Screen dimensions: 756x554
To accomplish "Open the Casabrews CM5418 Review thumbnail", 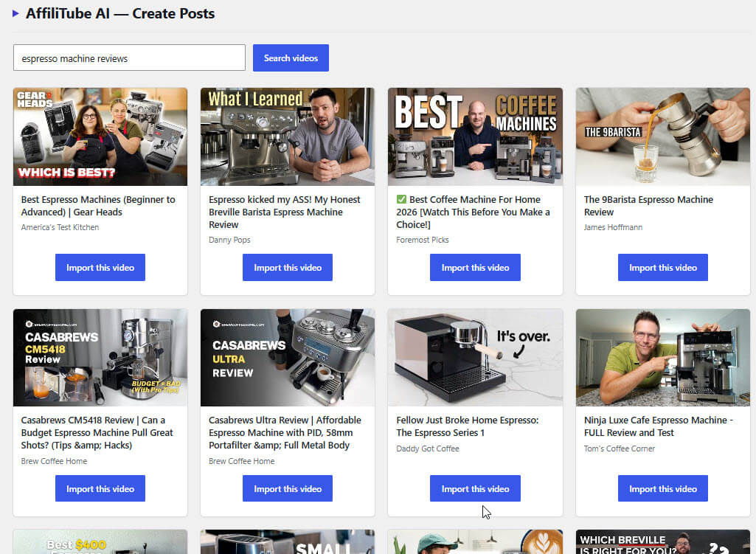I will [100, 358].
